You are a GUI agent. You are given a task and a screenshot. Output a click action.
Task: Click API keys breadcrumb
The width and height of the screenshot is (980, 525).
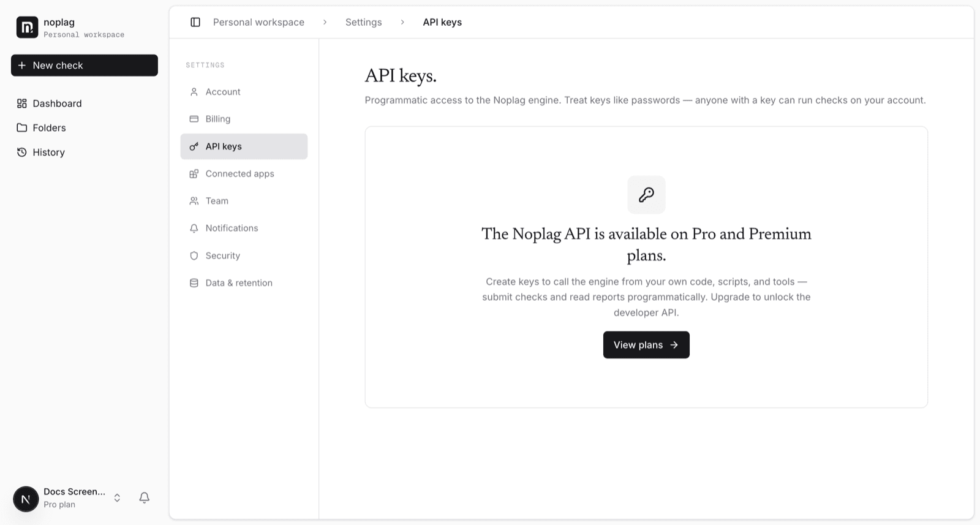click(442, 22)
